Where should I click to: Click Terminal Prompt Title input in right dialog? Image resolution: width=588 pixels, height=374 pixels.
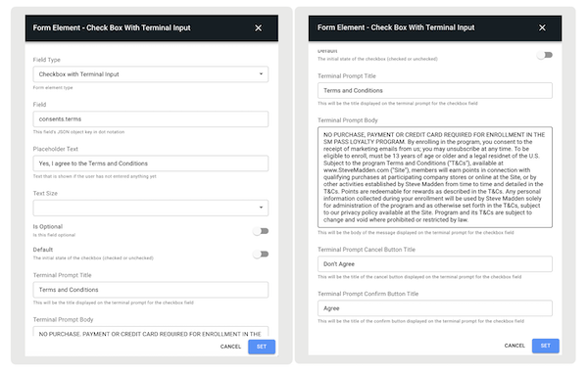(x=434, y=90)
